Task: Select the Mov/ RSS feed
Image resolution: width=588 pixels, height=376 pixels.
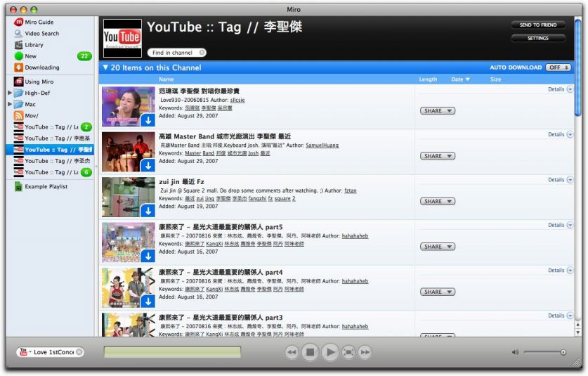Action: pos(31,115)
